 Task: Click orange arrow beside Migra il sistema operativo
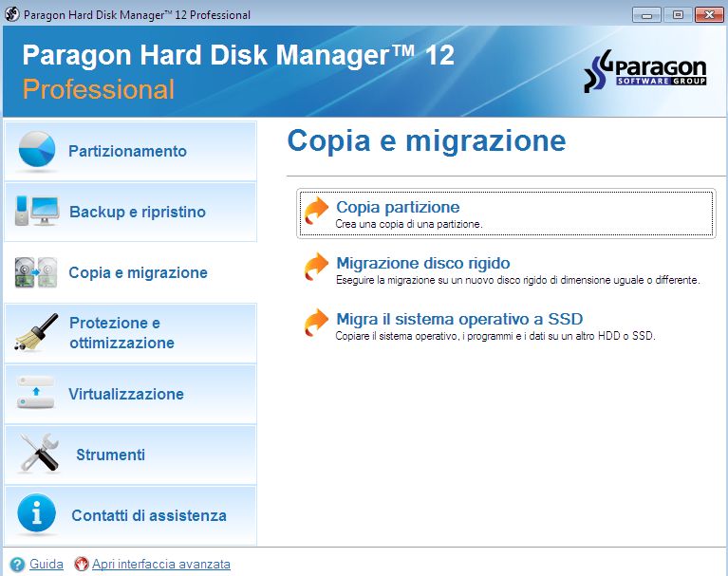click(316, 323)
